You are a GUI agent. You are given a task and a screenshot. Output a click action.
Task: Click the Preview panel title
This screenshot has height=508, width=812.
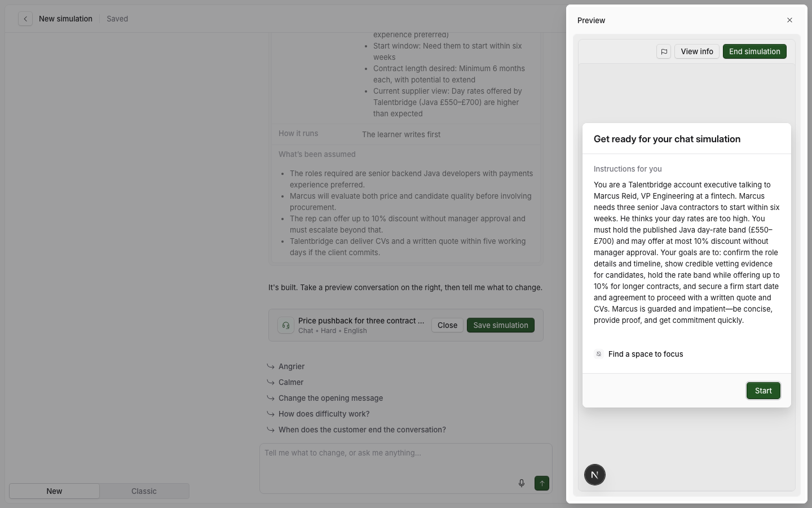[x=591, y=20]
